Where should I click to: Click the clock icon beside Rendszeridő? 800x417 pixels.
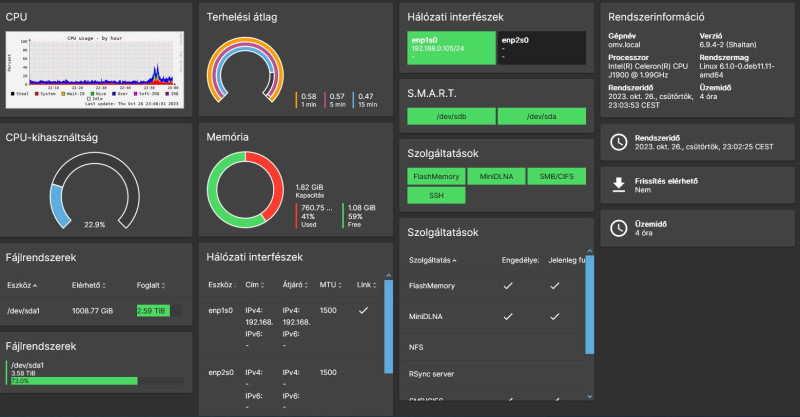pyautogui.click(x=618, y=142)
